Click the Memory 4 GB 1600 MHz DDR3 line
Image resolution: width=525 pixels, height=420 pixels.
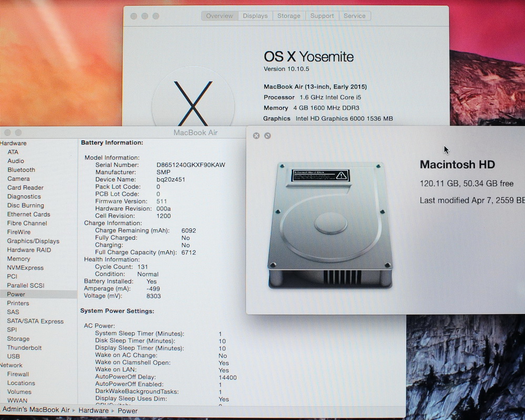[x=312, y=108]
